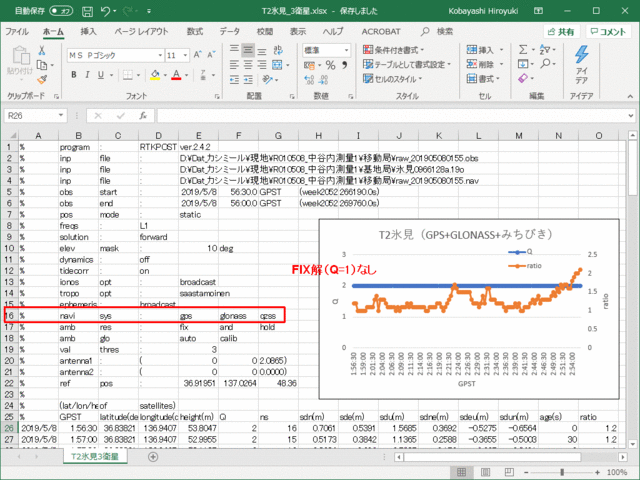The width and height of the screenshot is (640, 480).
Task: Open the font name dropdown
Action: pyautogui.click(x=160, y=55)
